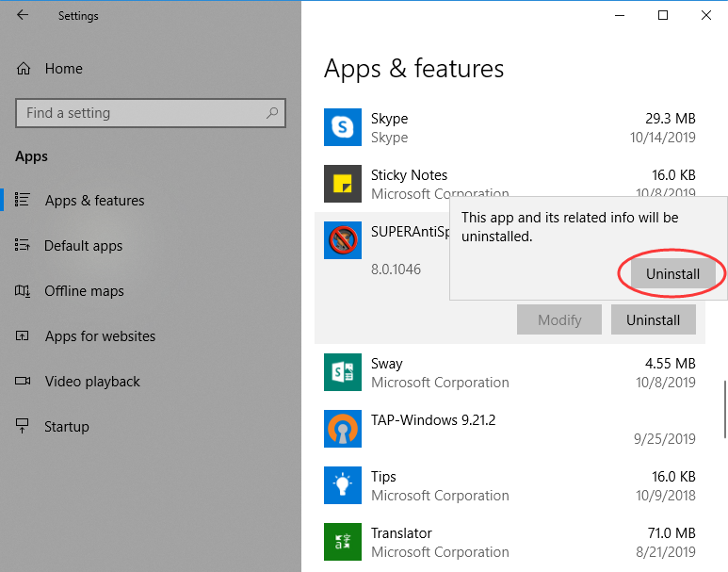Focus the Find a setting field
Image resolution: width=728 pixels, height=572 pixels.
pyautogui.click(x=150, y=113)
